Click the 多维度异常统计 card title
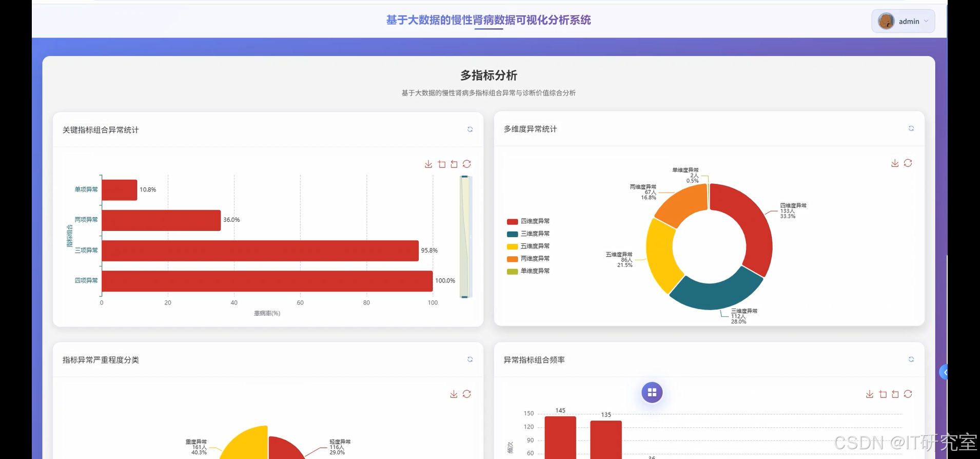Screen dimensions: 980x459 pos(530,129)
